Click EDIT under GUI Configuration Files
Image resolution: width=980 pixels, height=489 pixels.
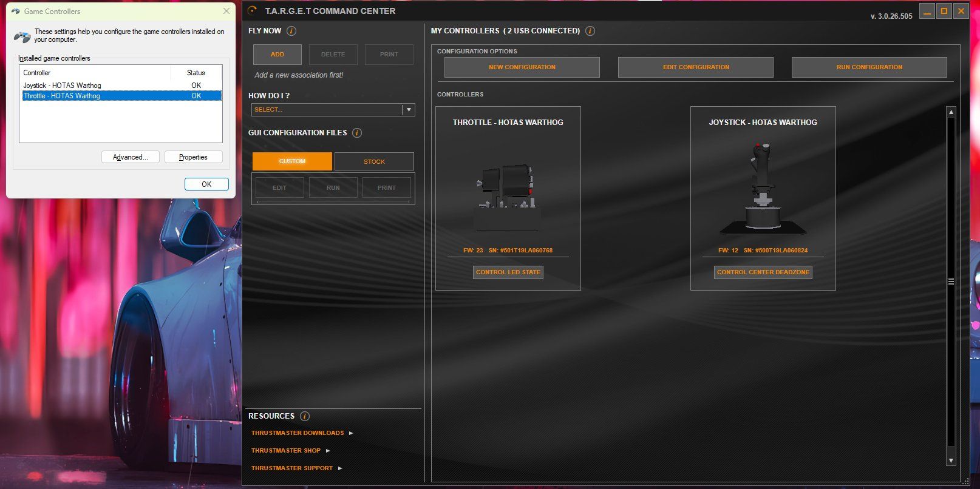(x=279, y=188)
